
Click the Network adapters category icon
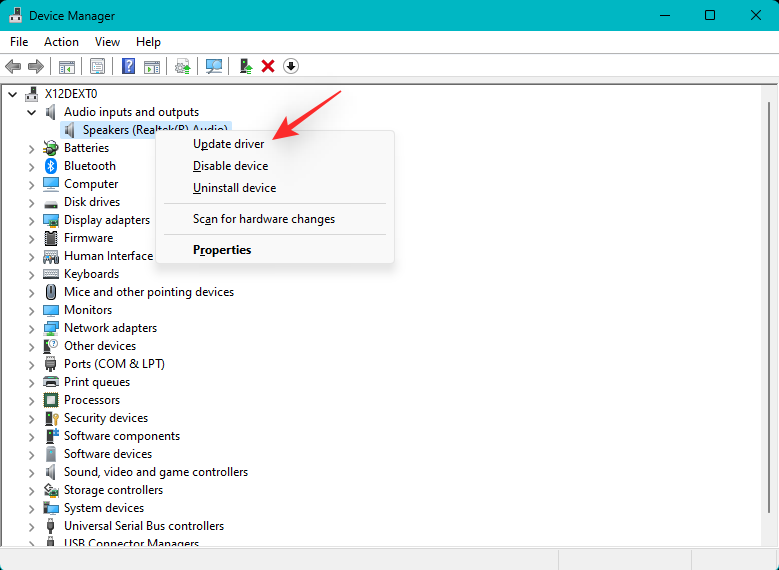51,328
